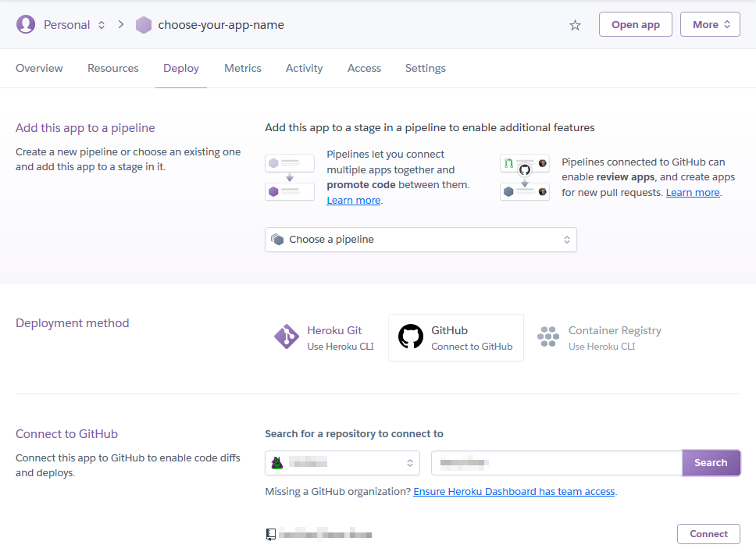This screenshot has height=559, width=756.
Task: Click the GitHub account avatar in dropdown
Action: [x=277, y=463]
